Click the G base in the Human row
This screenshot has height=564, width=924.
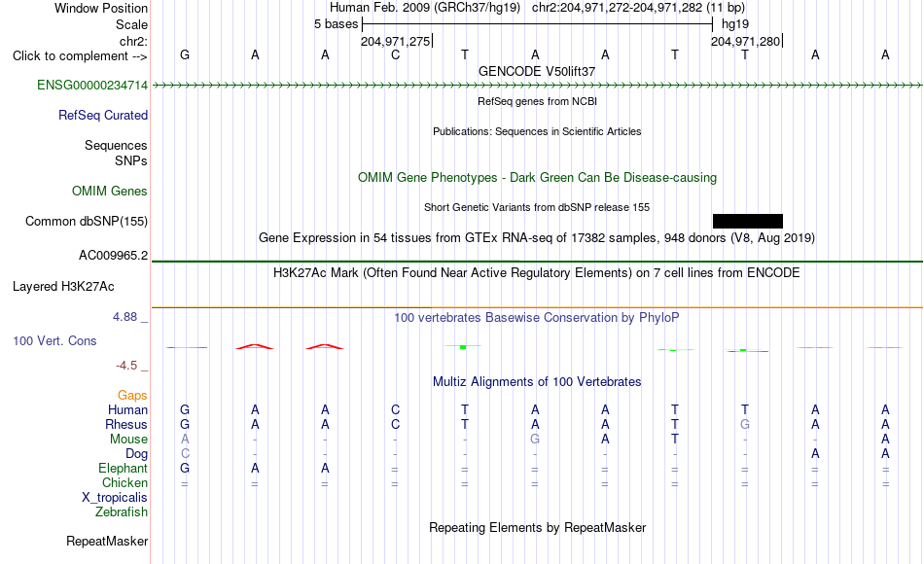pos(185,409)
